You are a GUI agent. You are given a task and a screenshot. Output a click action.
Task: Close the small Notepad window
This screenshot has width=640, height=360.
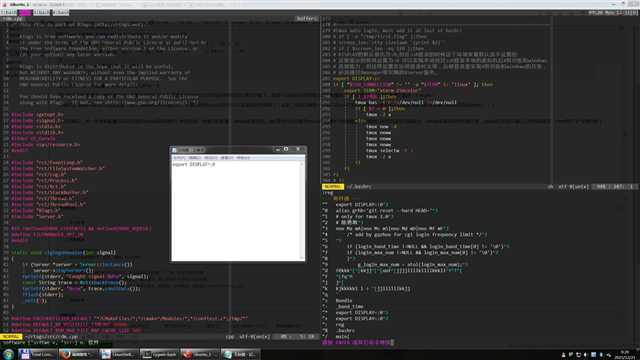[298, 149]
